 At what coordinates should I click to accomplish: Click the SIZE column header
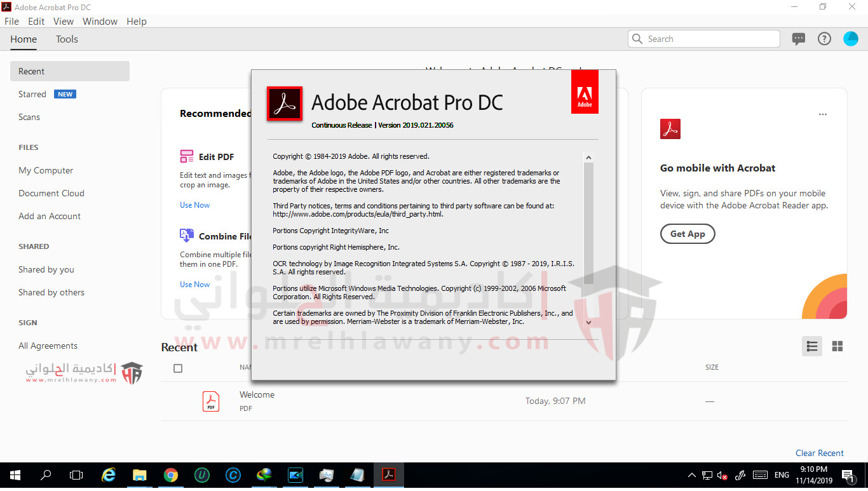pos(712,367)
